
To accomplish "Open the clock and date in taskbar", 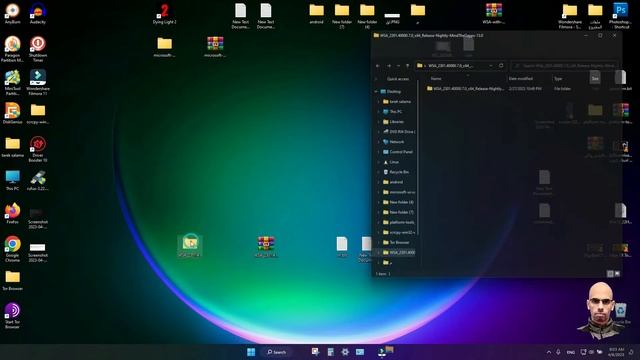I will point(616,352).
